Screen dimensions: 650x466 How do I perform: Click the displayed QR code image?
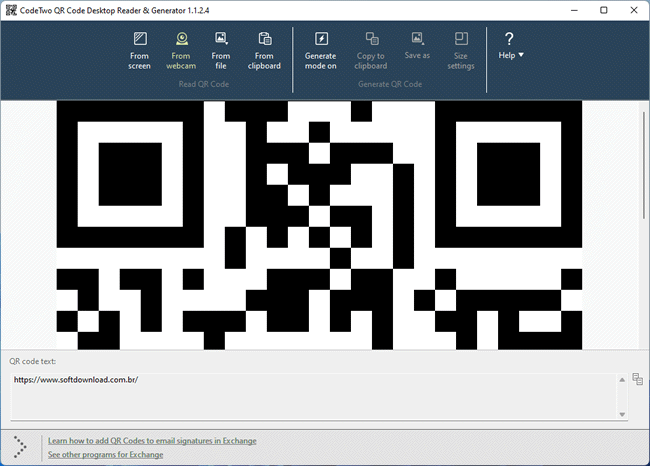pos(320,225)
